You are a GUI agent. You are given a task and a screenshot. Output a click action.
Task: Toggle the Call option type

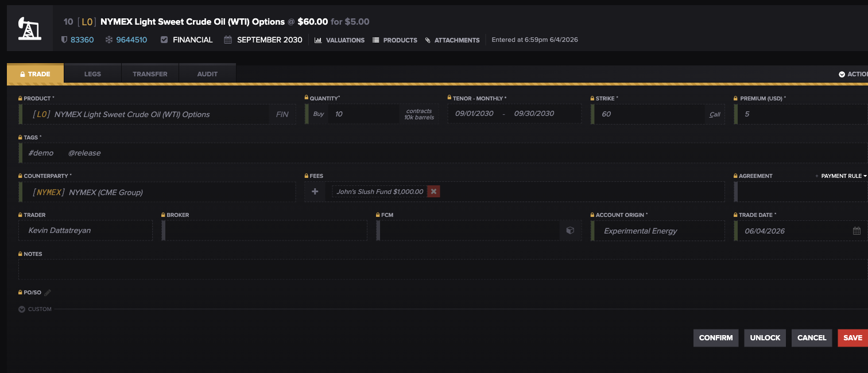[x=715, y=114]
